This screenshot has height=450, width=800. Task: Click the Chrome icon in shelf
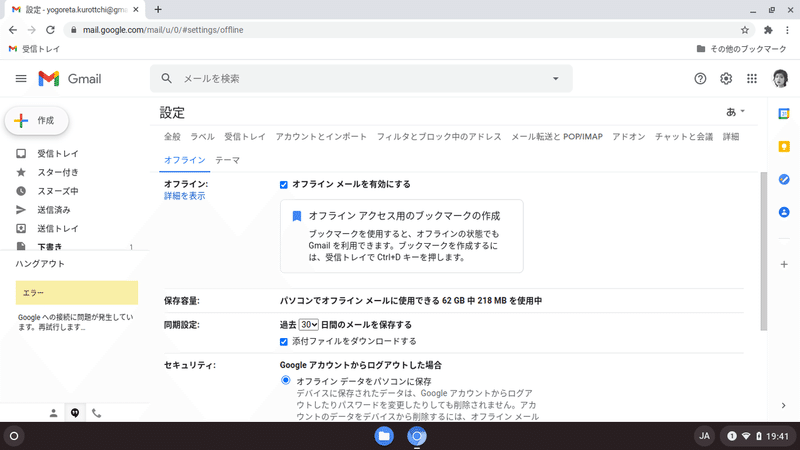417,436
